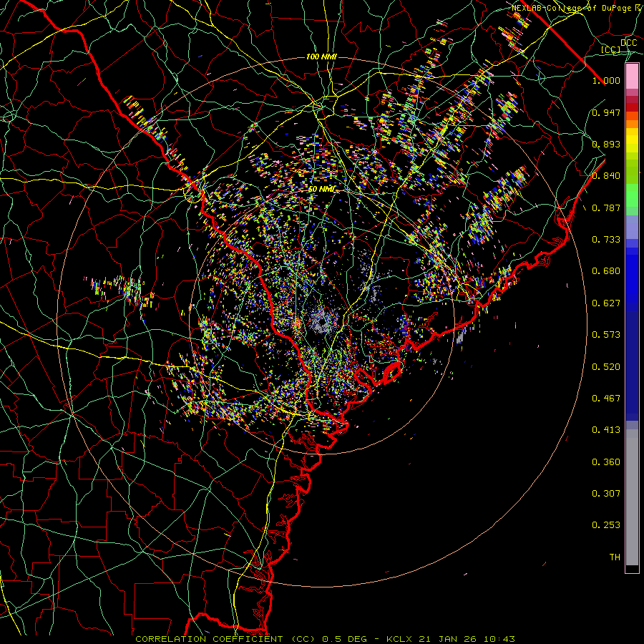Click the 0.840 color bar value
This screenshot has height=644, width=644.
[606, 176]
